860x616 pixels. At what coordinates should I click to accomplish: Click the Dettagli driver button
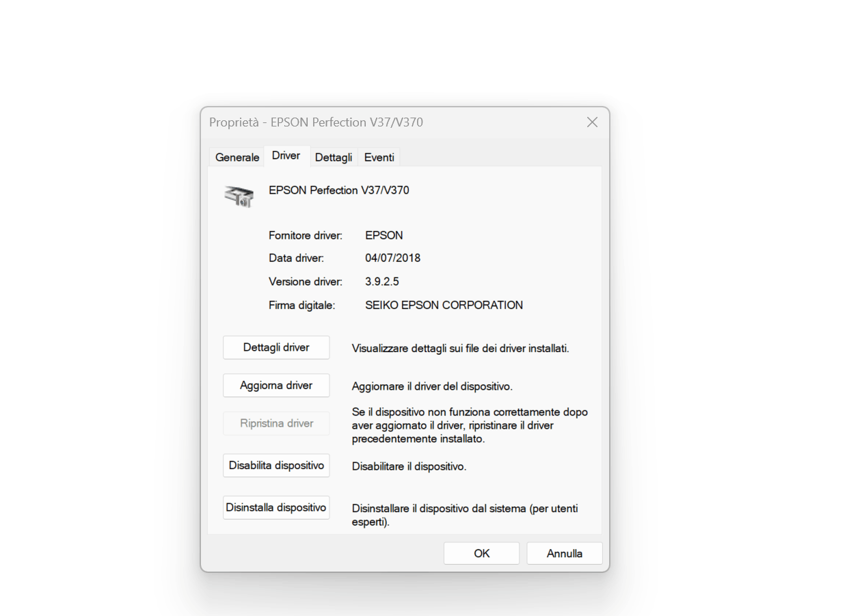click(x=276, y=347)
